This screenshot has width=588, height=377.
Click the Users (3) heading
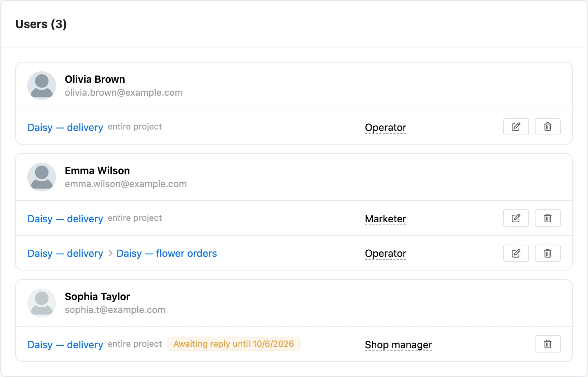(x=41, y=24)
